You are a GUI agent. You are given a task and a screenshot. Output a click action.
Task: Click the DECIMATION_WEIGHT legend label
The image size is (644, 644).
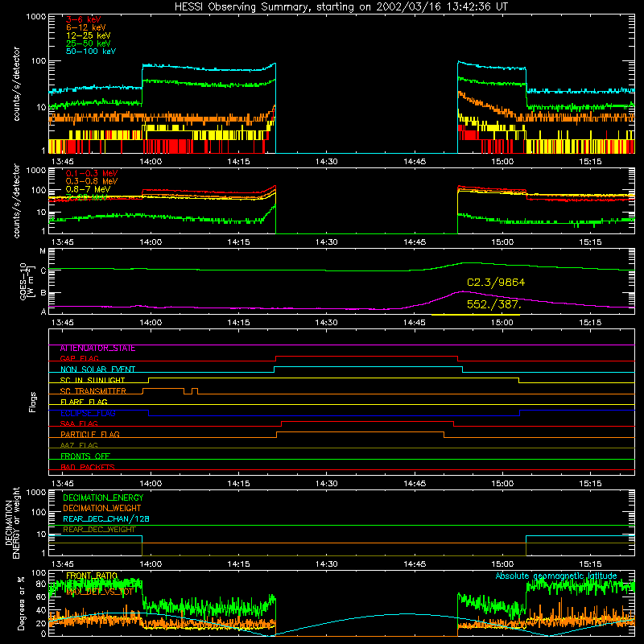pyautogui.click(x=102, y=509)
